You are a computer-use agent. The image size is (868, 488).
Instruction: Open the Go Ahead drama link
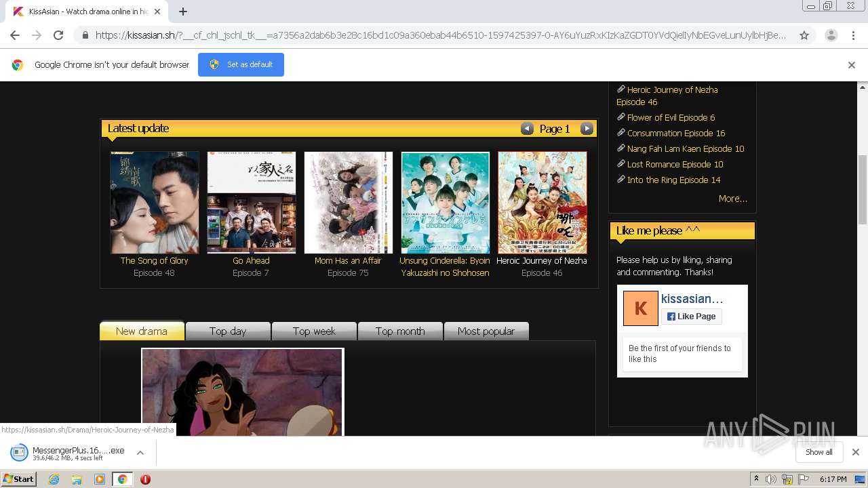pos(251,260)
